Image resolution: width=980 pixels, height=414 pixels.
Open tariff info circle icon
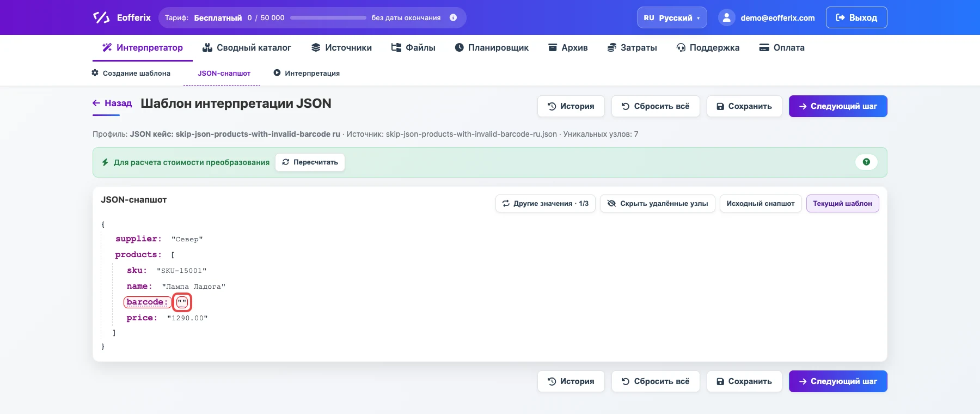point(453,17)
